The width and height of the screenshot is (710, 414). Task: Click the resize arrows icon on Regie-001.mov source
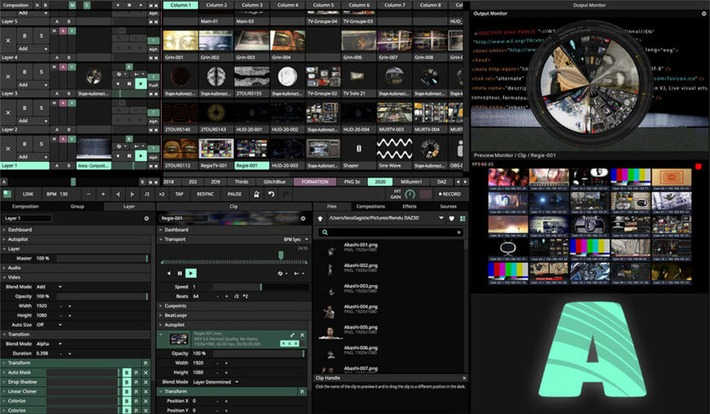[292, 335]
